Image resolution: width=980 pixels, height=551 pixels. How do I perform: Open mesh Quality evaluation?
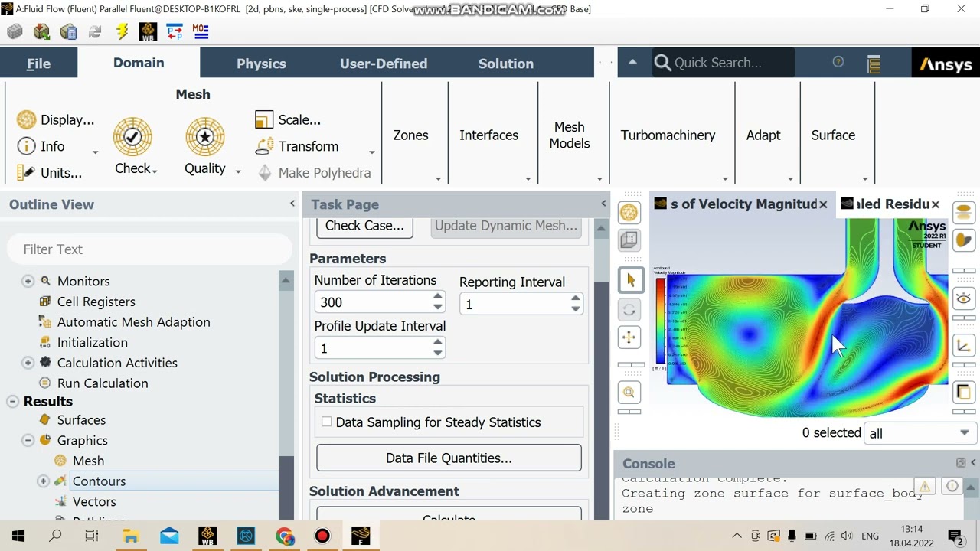click(x=204, y=146)
